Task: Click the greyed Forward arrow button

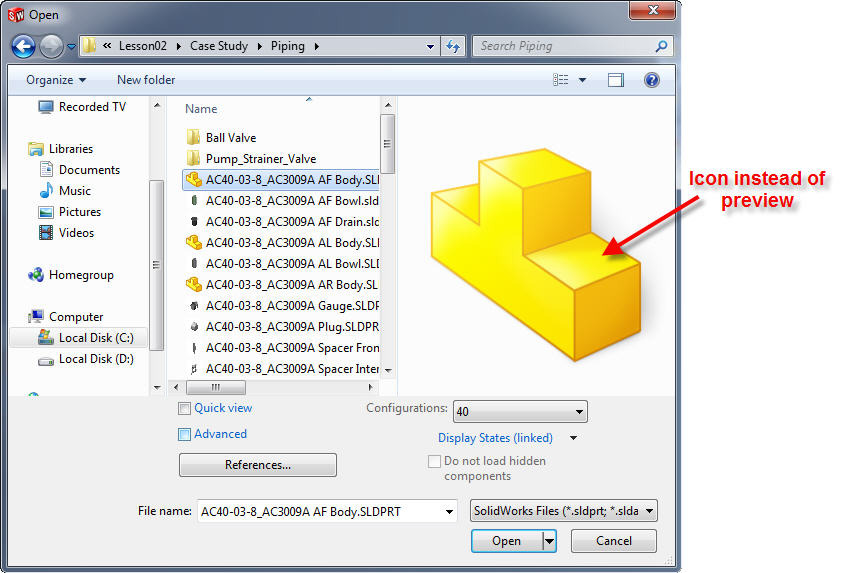Action: [x=51, y=47]
